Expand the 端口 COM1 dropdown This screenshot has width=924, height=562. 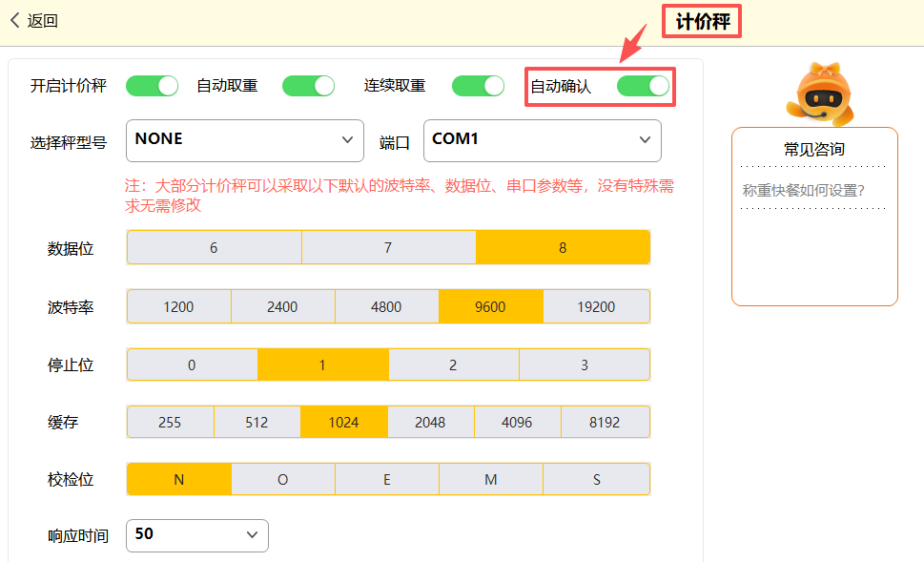click(x=542, y=140)
